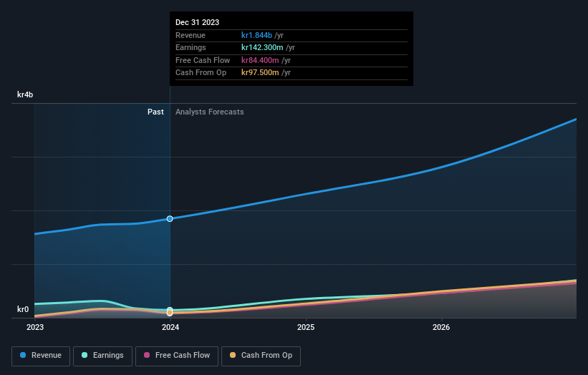Click the kr1.844b revenue value in tooltip

click(256, 35)
